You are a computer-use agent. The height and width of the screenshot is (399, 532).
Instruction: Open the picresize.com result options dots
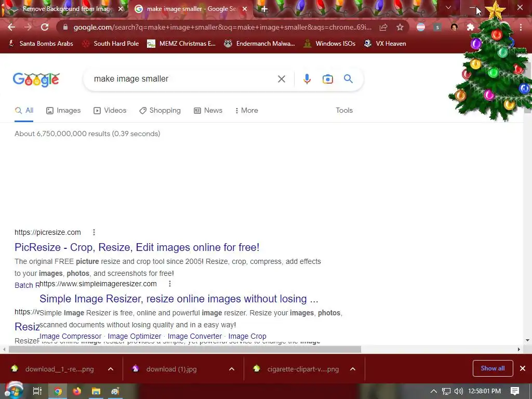[94, 232]
